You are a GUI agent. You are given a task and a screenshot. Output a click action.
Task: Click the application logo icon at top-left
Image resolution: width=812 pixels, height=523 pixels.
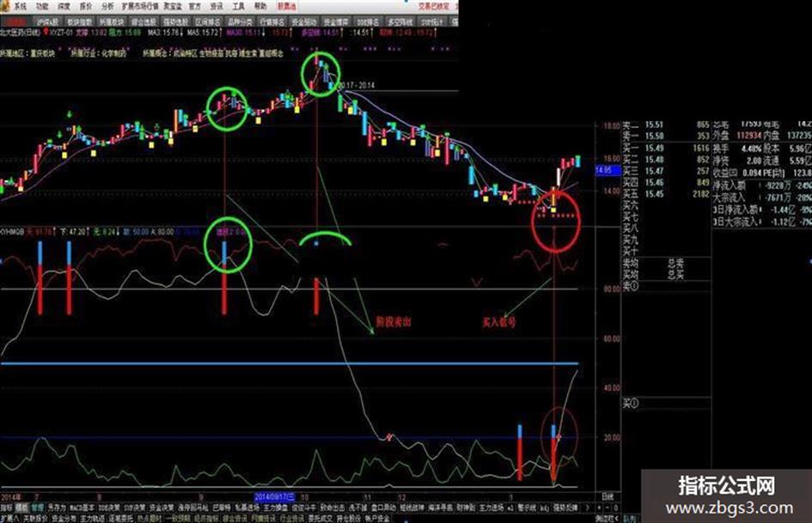(4, 7)
